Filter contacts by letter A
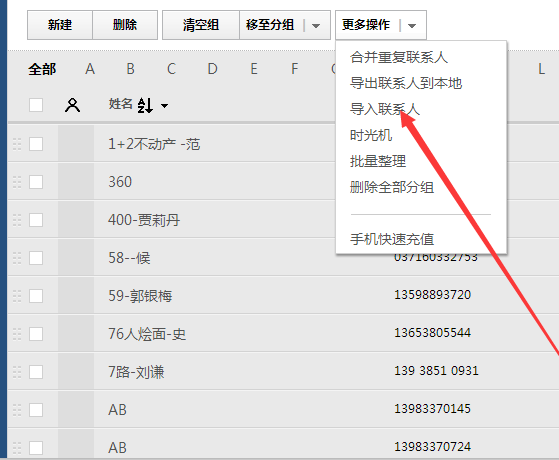Image resolution: width=559 pixels, height=460 pixels. [90, 69]
